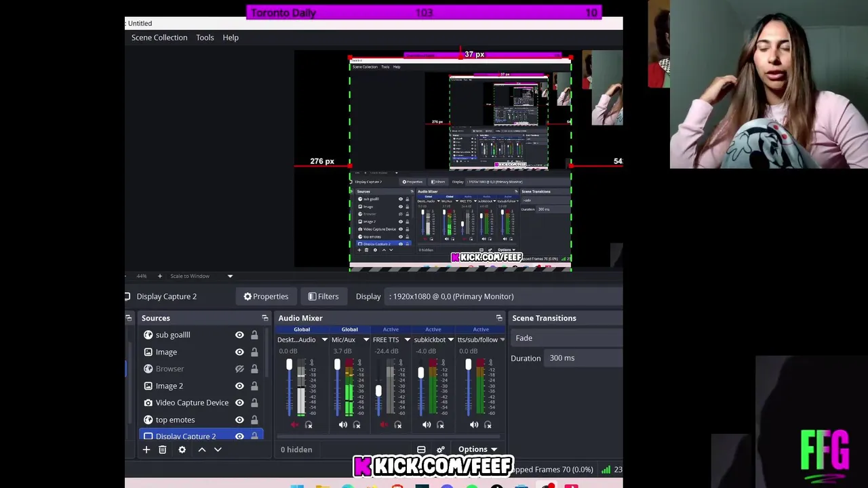Toggle the lock on Video Capture Device
The height and width of the screenshot is (488, 868).
254,403
